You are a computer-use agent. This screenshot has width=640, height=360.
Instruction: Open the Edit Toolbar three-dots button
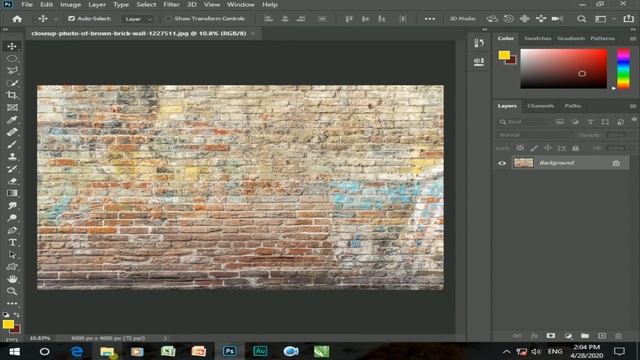click(12, 303)
